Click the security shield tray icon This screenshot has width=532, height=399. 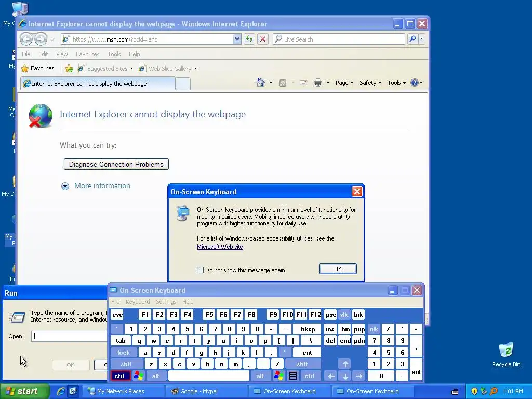[474, 391]
